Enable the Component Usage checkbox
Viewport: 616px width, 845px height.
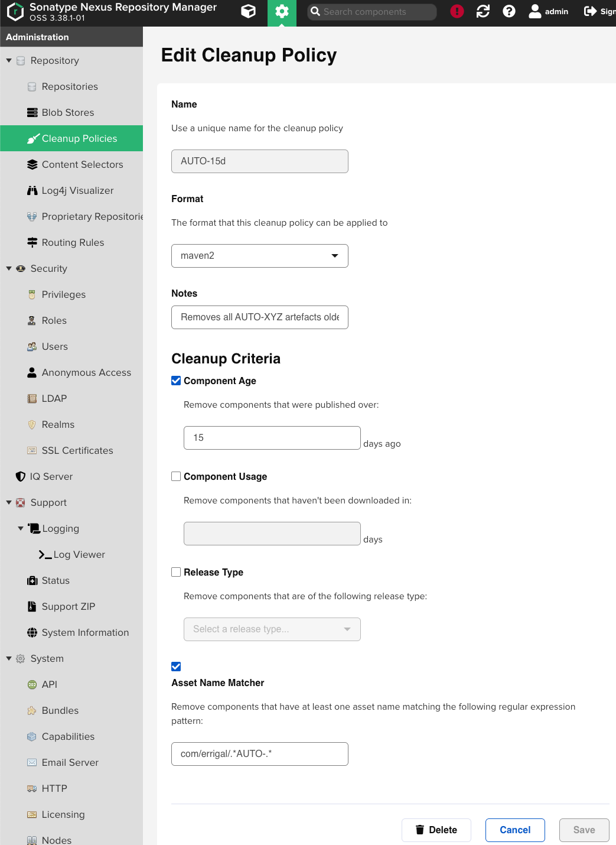(176, 476)
